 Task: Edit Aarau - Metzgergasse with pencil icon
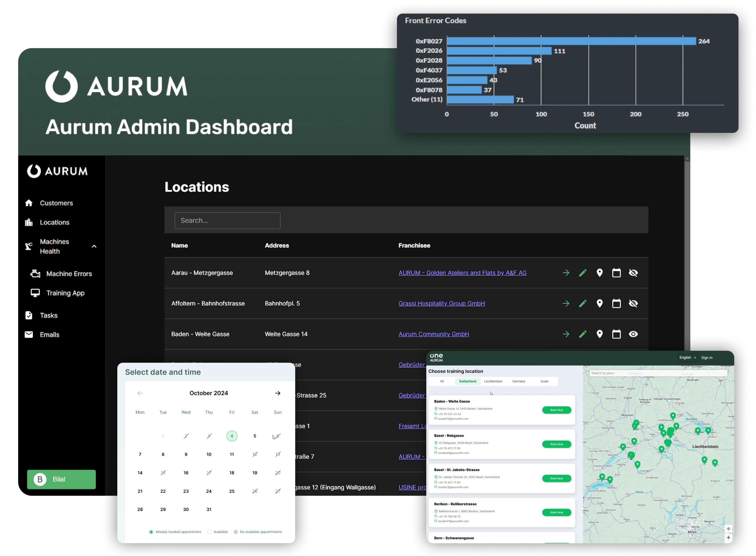click(583, 273)
